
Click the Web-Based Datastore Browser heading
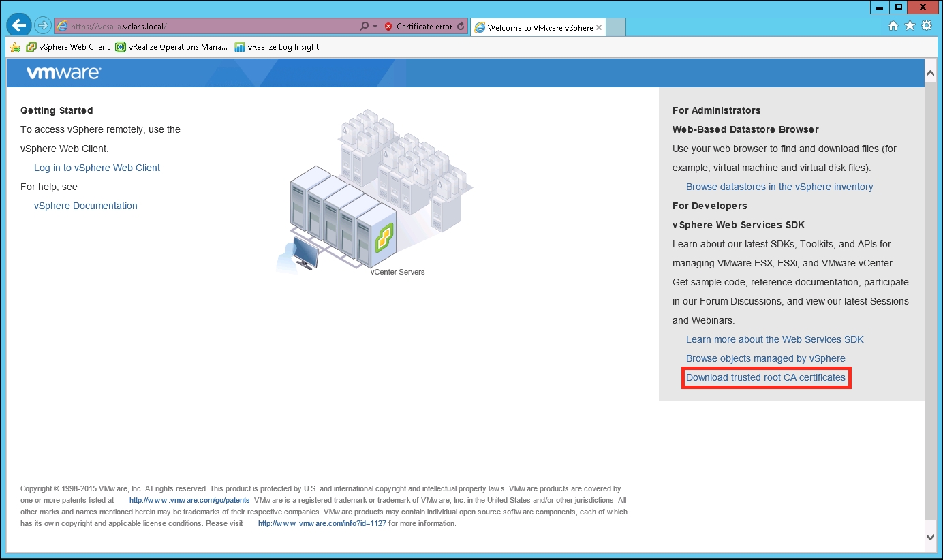point(745,129)
